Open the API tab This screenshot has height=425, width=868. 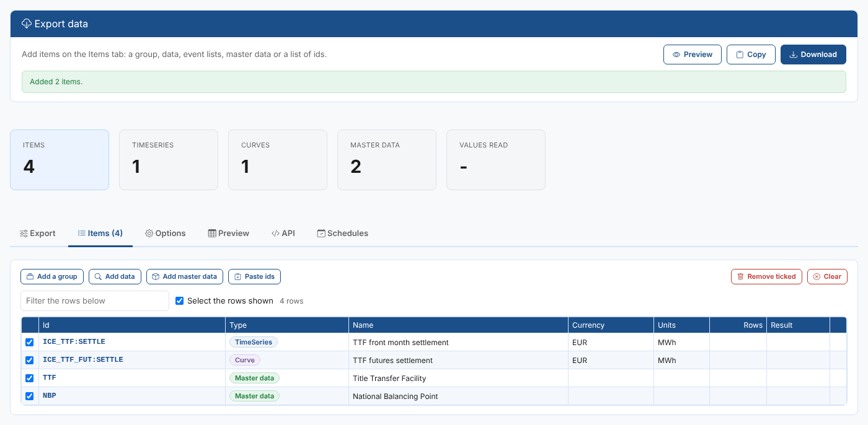[283, 234]
